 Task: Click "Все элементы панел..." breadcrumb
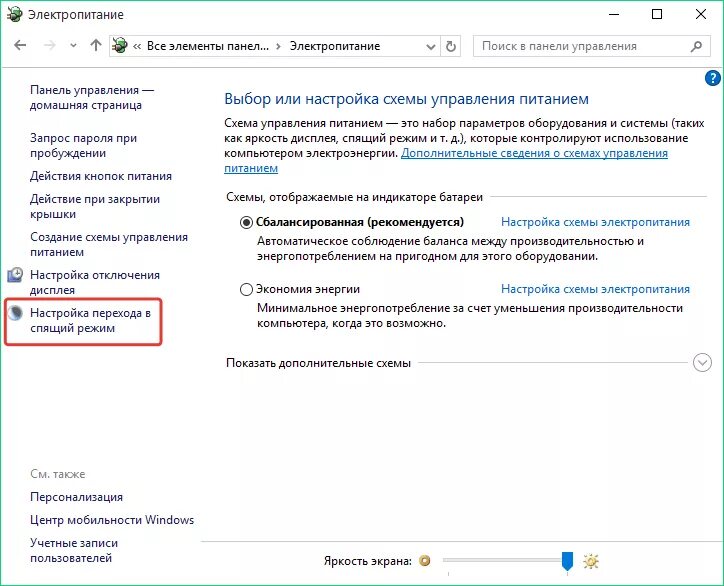207,46
